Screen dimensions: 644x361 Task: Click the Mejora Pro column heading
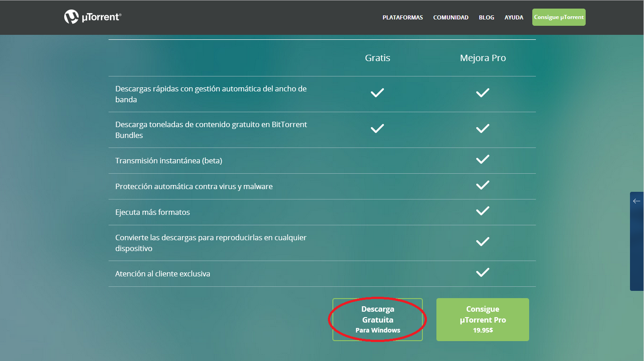point(483,58)
